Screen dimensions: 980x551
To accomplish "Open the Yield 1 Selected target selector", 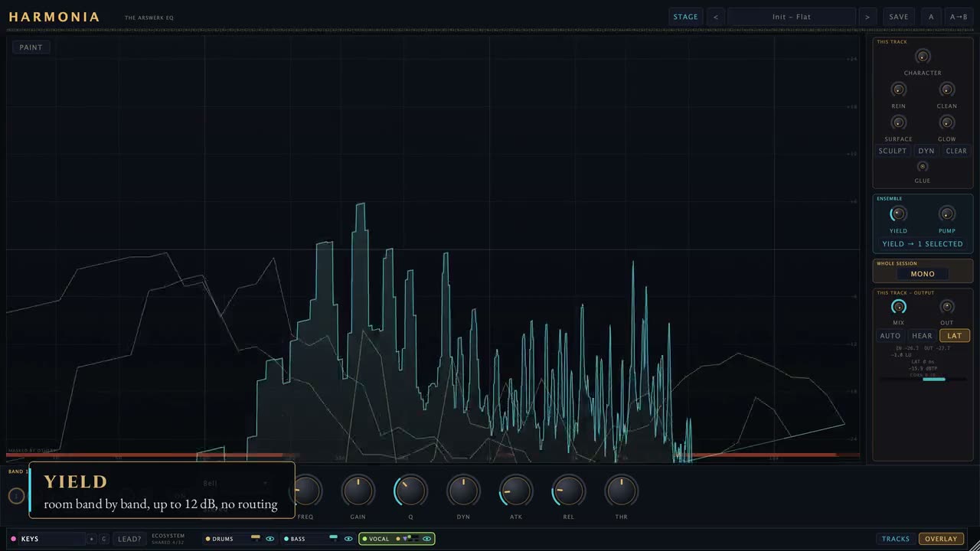I will coord(923,244).
